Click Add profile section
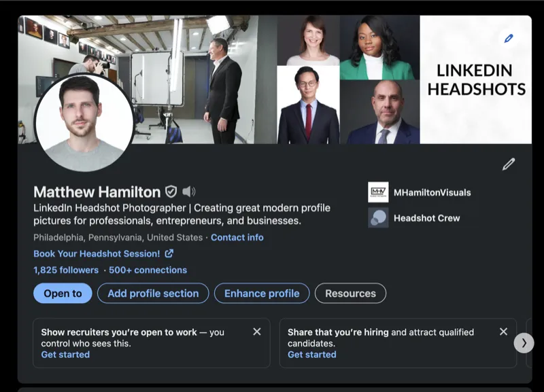The width and height of the screenshot is (544, 392). pos(152,293)
